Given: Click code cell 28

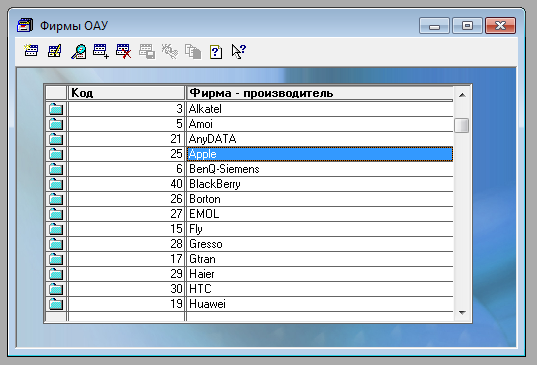Looking at the screenshot, I should point(126,244).
